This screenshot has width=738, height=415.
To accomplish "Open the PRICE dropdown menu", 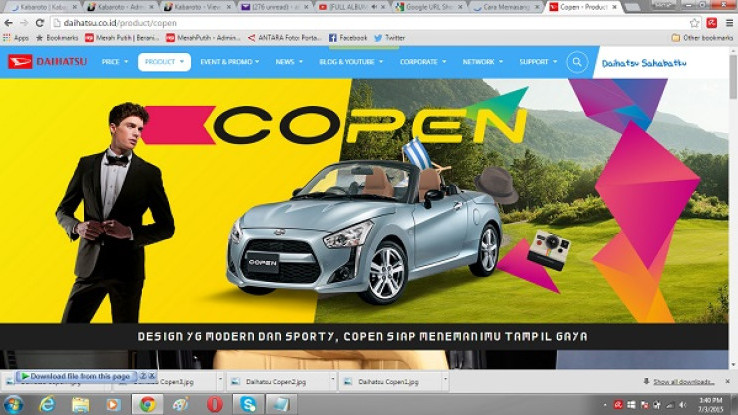I will [115, 62].
